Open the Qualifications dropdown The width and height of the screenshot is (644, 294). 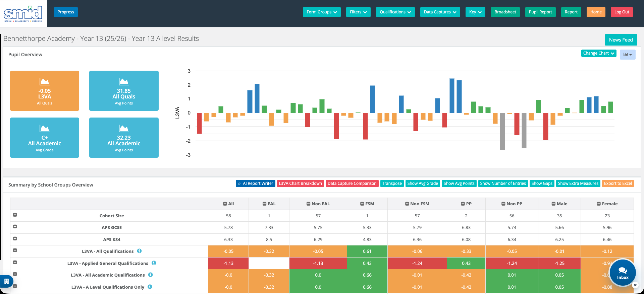[395, 12]
